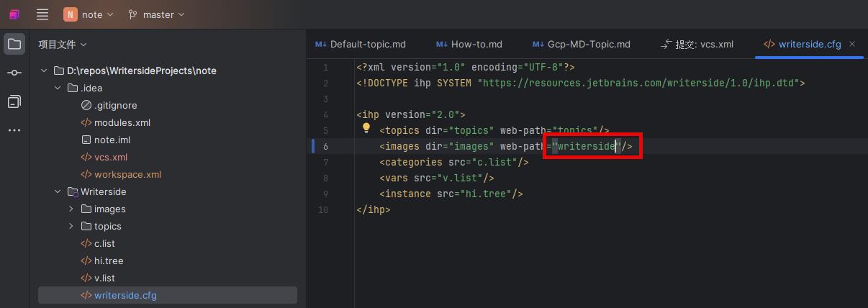Open the hamburger main menu
Screen dimensions: 868x308
pyautogui.click(x=42, y=14)
